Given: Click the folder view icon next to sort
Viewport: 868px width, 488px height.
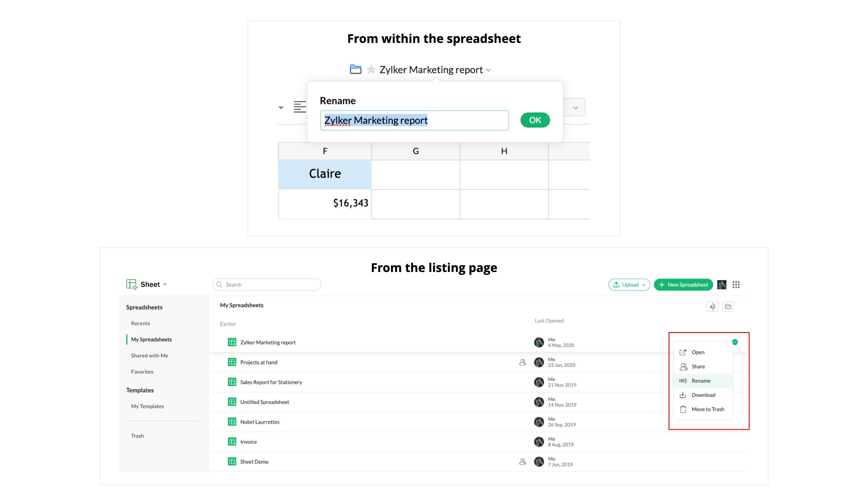Looking at the screenshot, I should 728,306.
